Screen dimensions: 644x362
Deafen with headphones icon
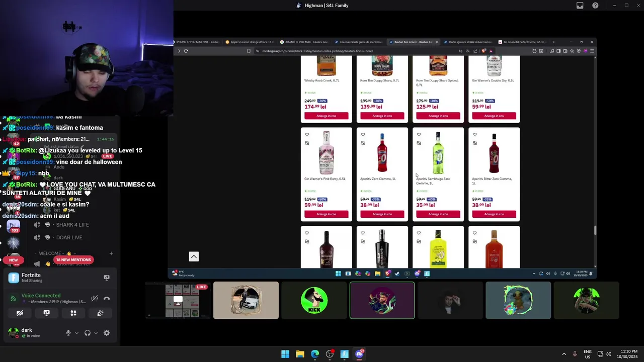pos(88,333)
